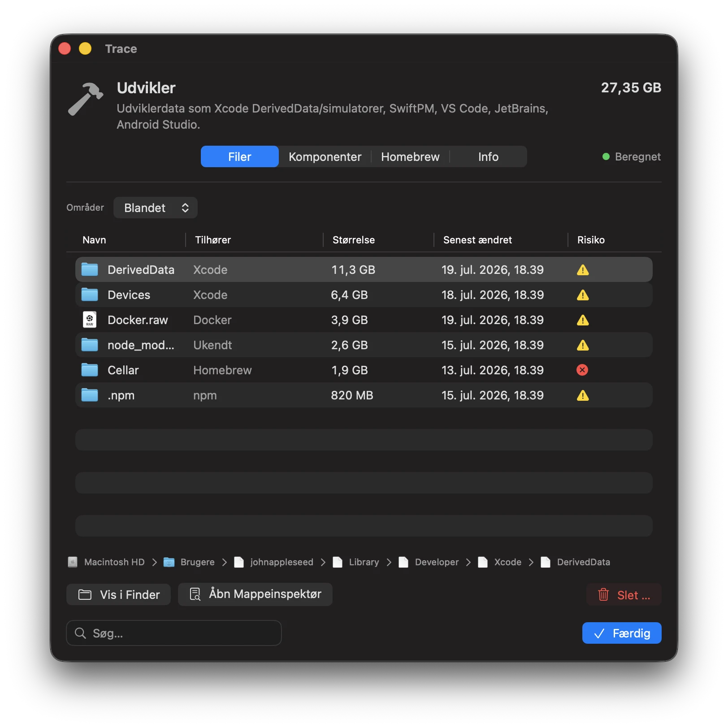Select the node_mod... row name
The image size is (728, 728).
pyautogui.click(x=141, y=345)
